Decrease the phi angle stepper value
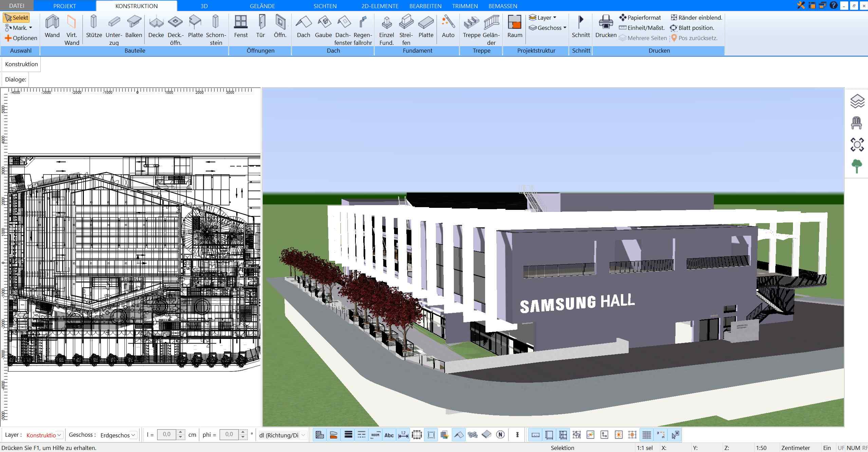 [x=243, y=437]
